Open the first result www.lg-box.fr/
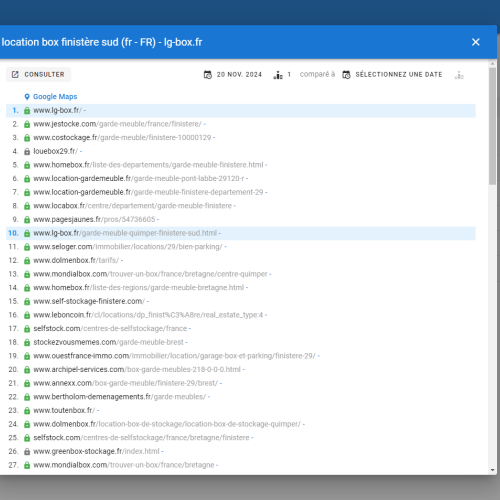 [x=57, y=110]
